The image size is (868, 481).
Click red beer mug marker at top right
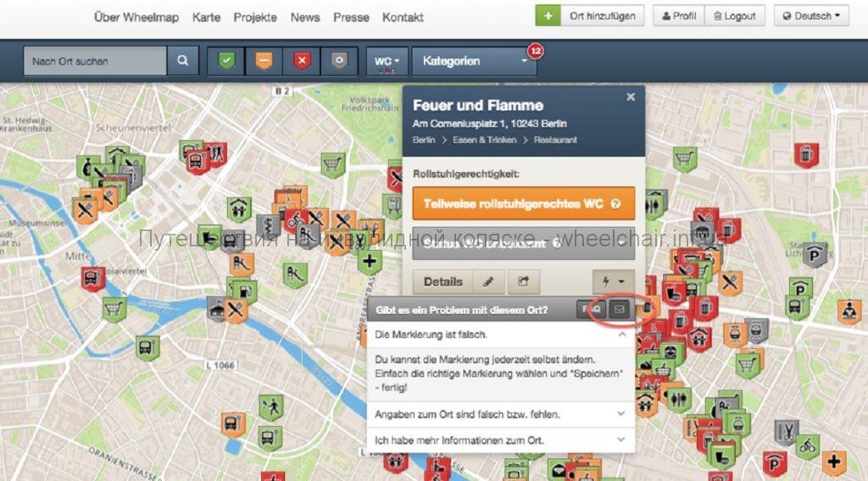pyautogui.click(x=806, y=156)
